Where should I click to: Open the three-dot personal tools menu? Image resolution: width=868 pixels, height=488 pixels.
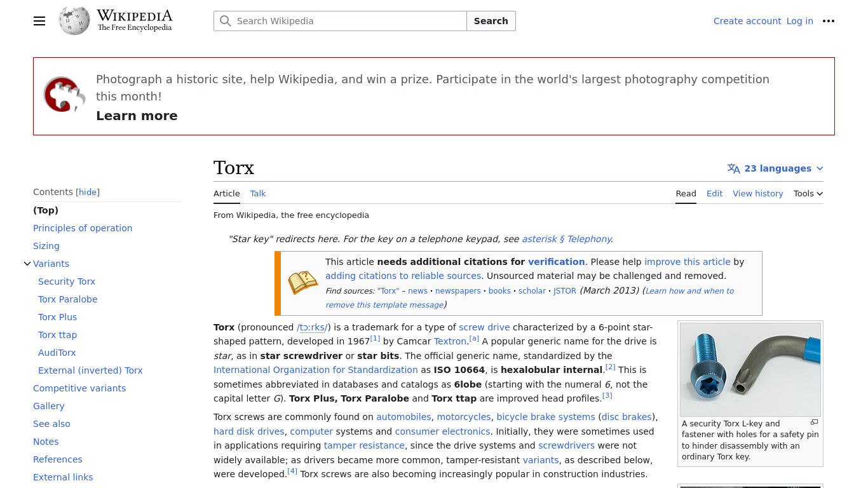click(829, 21)
